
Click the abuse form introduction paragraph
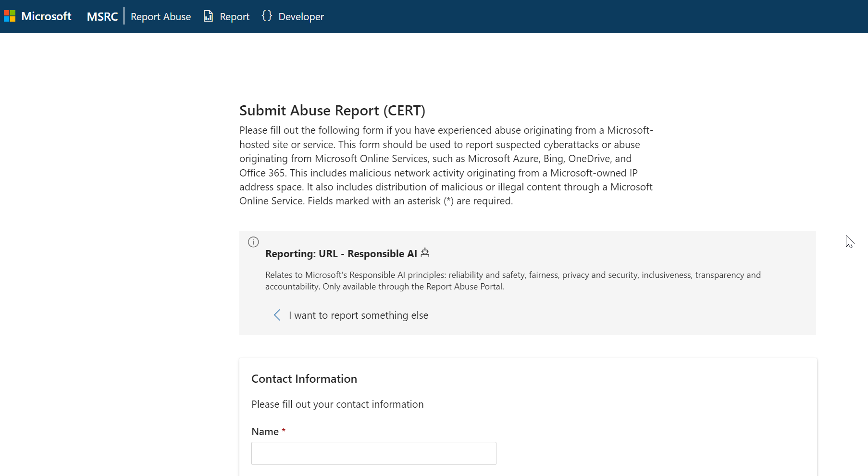tap(446, 165)
